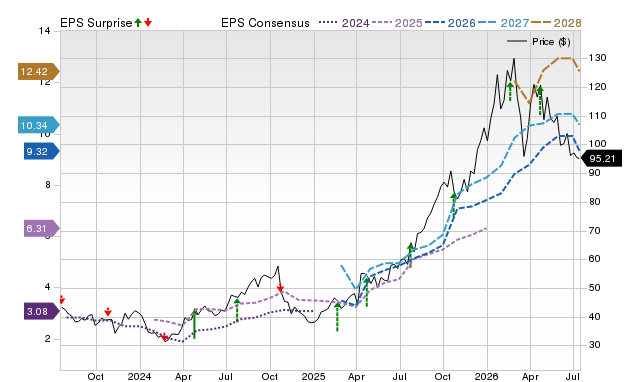Click the 80 price axis label
This screenshot has width=640, height=382.
pyautogui.click(x=594, y=202)
